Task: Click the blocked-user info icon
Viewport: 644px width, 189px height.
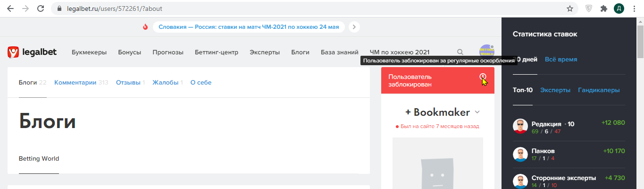Action: pyautogui.click(x=483, y=77)
